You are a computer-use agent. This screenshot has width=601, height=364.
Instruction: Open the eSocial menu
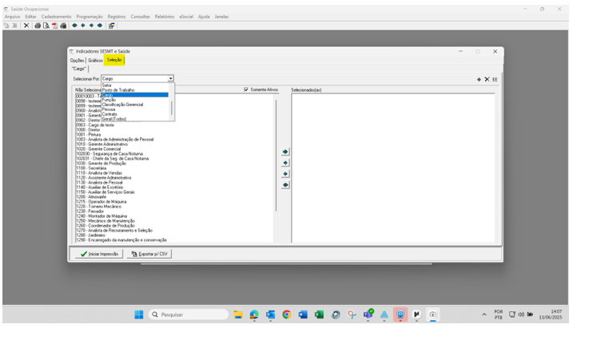[x=186, y=17]
